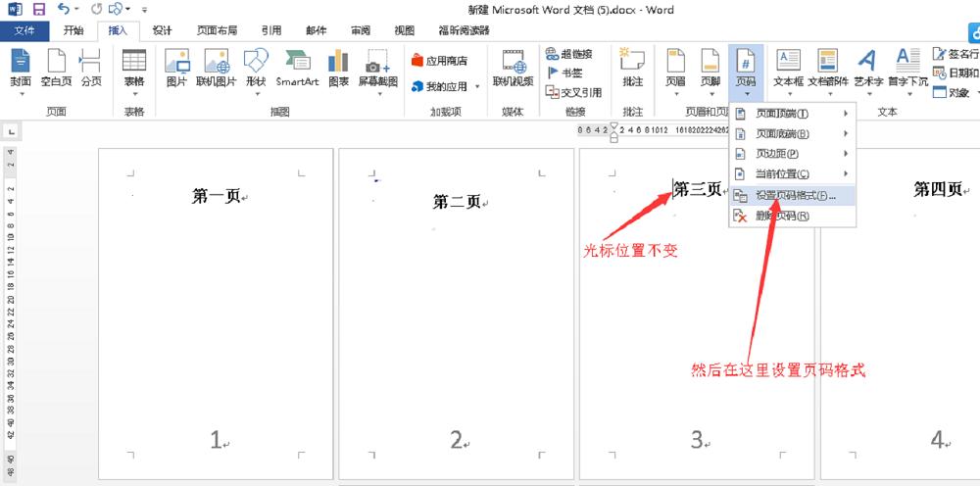This screenshot has height=486, width=980.
Task: Open the Foxit Reader (福昕阅读器) tab
Action: tap(464, 30)
